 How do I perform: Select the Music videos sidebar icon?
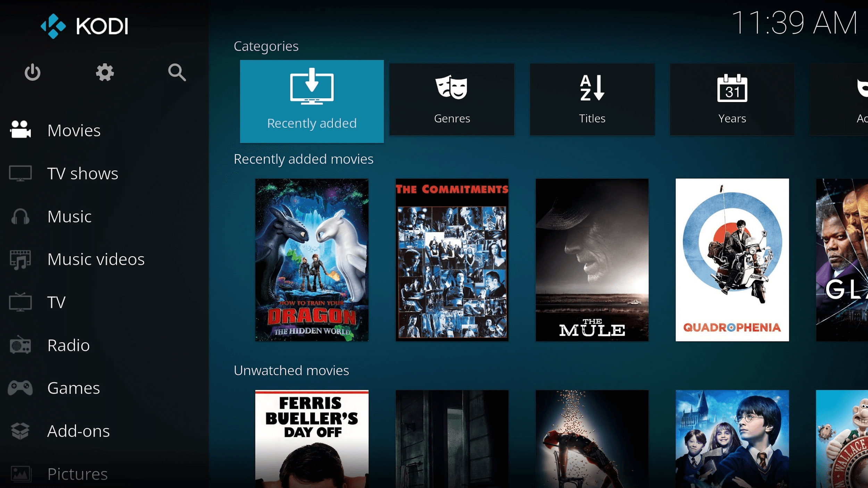pos(20,259)
